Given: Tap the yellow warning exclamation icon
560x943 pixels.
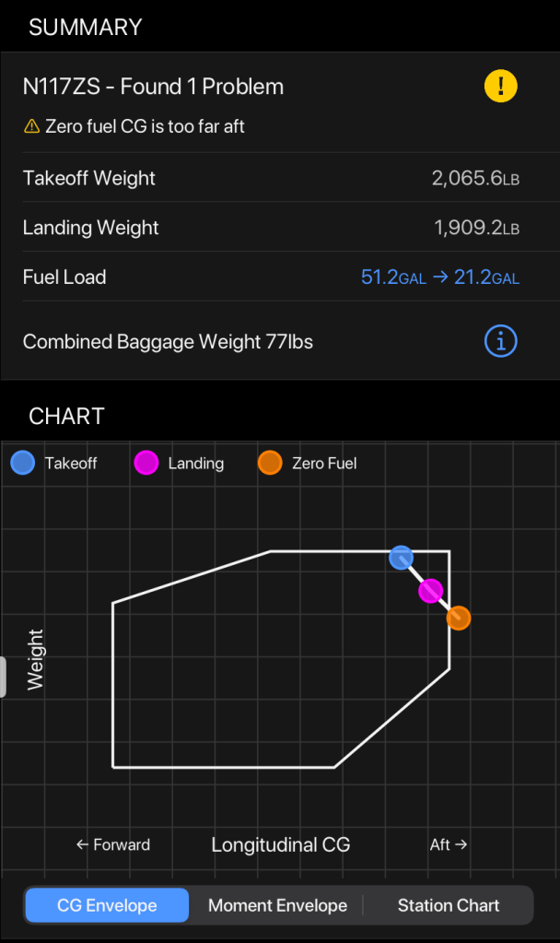Looking at the screenshot, I should click(500, 87).
